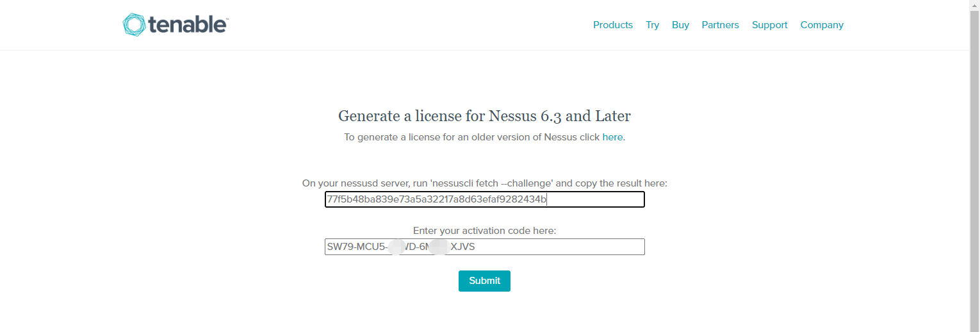This screenshot has height=332, width=980.
Task: Click the scrollbar up arrow
Action: point(974,4)
